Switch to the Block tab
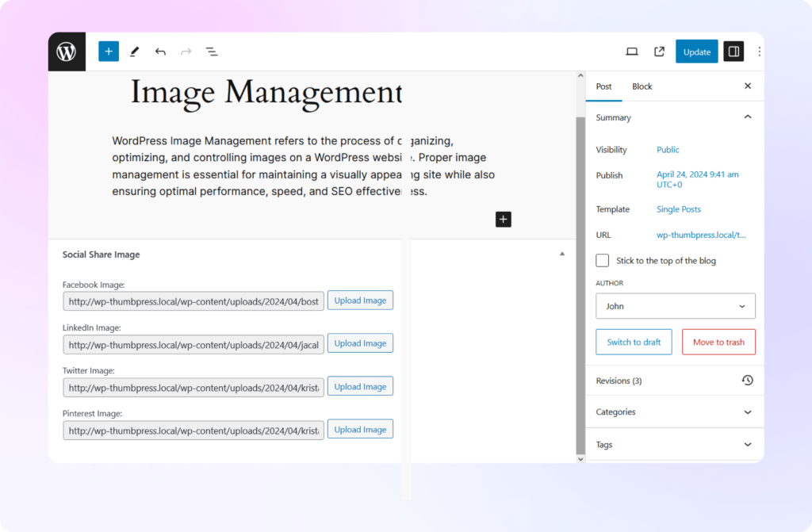The width and height of the screenshot is (812, 532). [x=642, y=86]
